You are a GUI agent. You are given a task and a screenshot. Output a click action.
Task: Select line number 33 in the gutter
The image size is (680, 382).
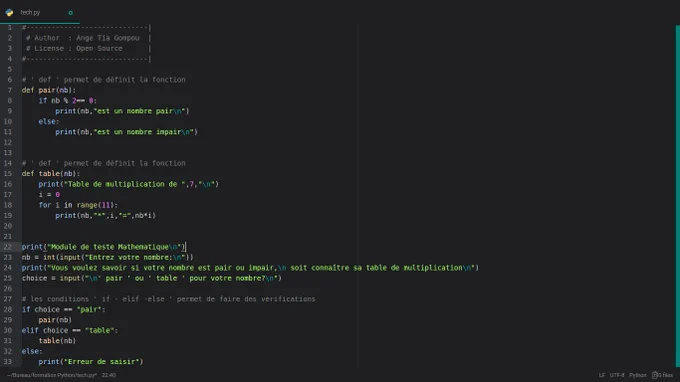click(x=8, y=361)
